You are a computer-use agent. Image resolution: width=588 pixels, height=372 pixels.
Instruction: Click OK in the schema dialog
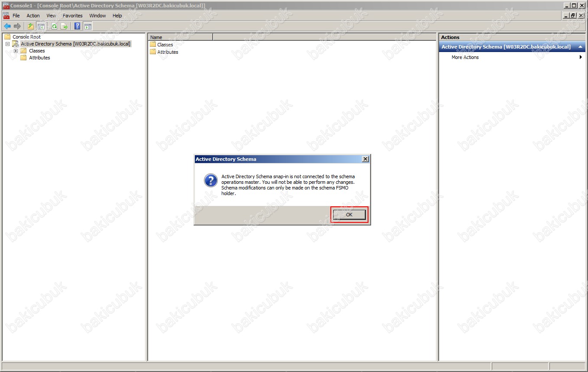click(349, 215)
